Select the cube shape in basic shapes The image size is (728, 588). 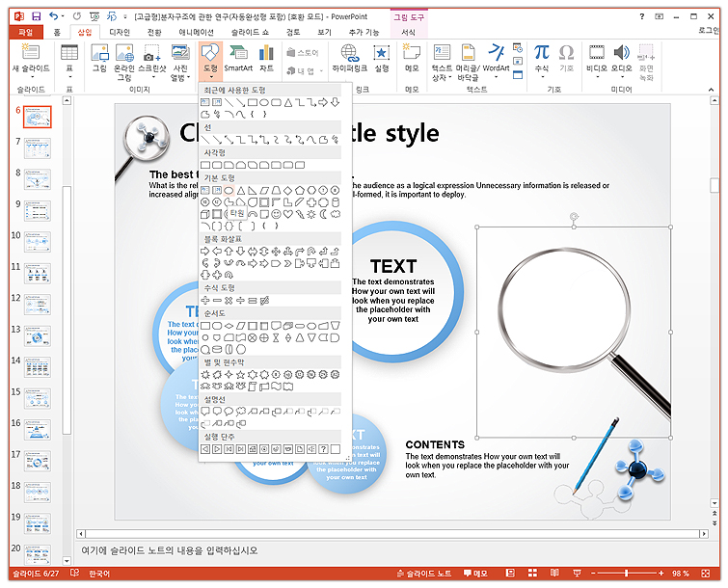click(x=204, y=214)
